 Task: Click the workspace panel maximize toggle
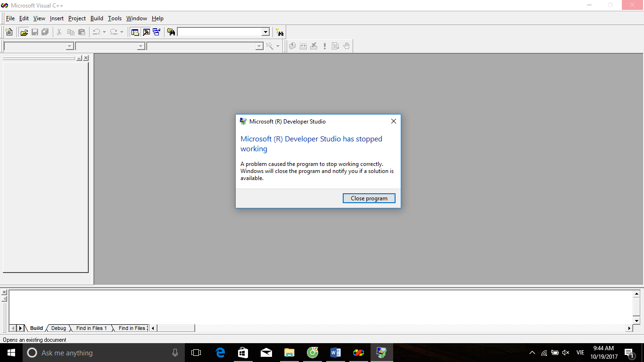click(x=79, y=58)
